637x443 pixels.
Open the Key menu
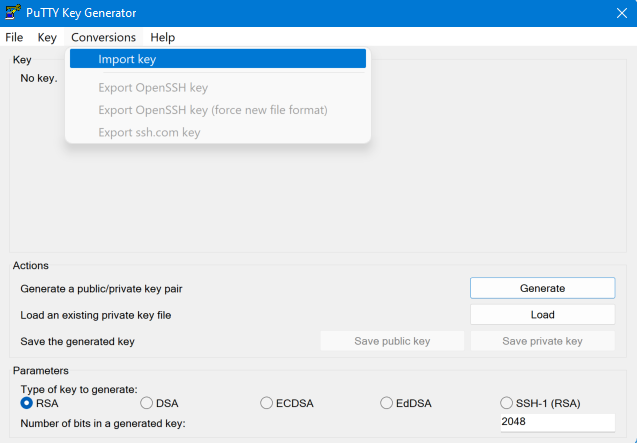(47, 37)
